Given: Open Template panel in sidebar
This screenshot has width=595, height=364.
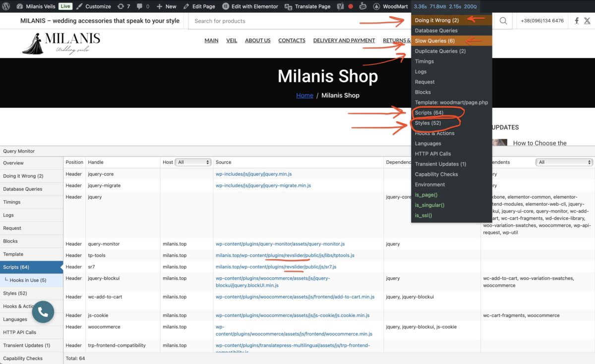Looking at the screenshot, I should [32, 254].
